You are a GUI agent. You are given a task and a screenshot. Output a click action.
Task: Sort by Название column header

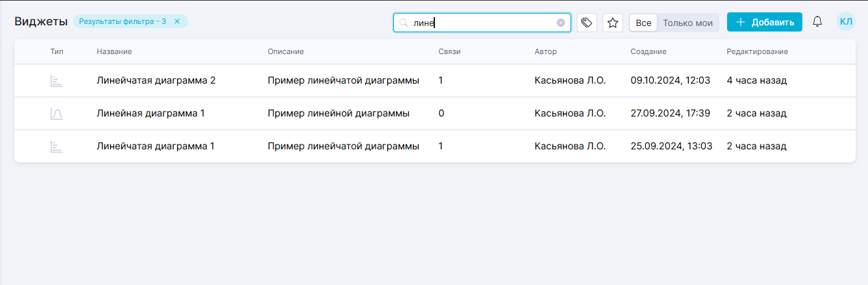coord(114,52)
